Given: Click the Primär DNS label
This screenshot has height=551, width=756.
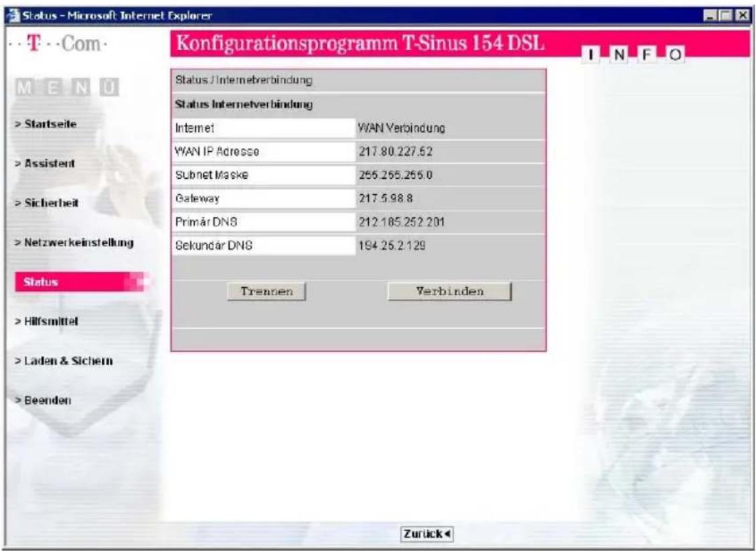Looking at the screenshot, I should (206, 222).
